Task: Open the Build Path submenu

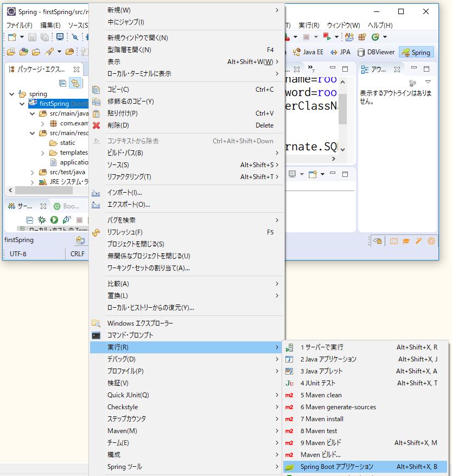Action: (x=187, y=153)
